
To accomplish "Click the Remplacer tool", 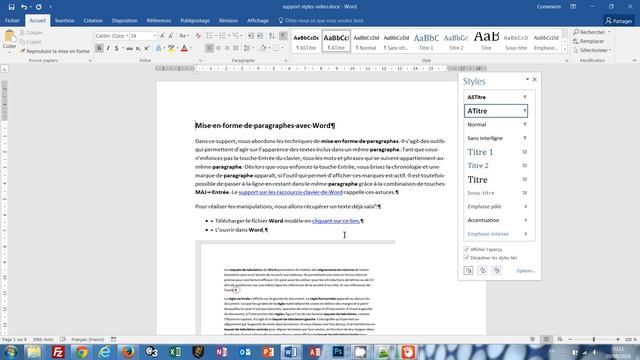I will (x=588, y=41).
